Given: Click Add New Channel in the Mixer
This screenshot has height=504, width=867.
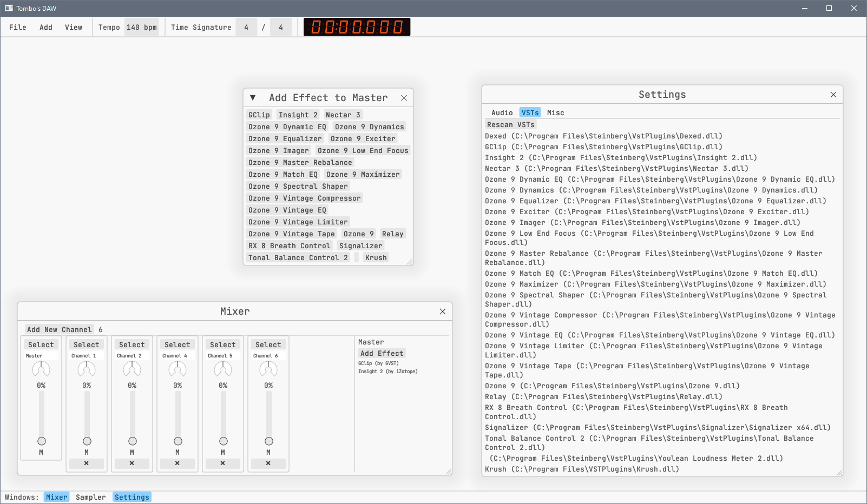Looking at the screenshot, I should 60,330.
